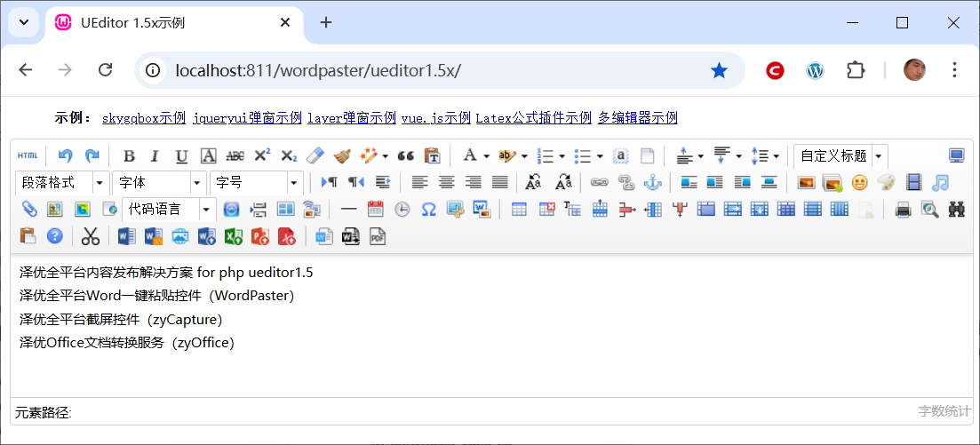Click the insert video film icon
The width and height of the screenshot is (980, 445).
click(913, 183)
